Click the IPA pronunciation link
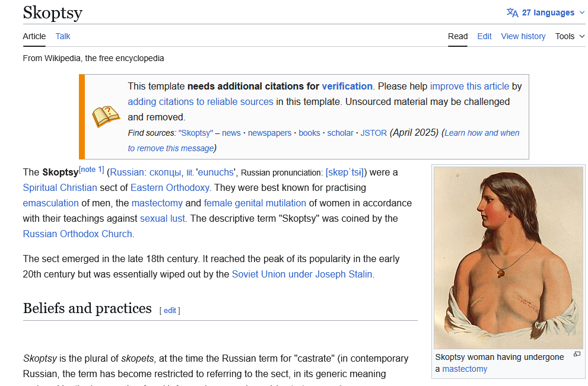588x386 pixels. (345, 173)
